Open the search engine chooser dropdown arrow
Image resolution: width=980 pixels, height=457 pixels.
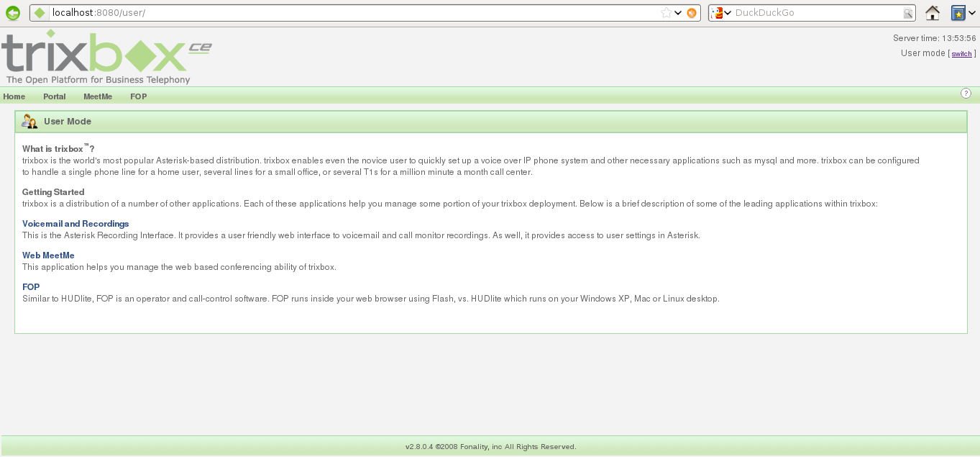[728, 13]
